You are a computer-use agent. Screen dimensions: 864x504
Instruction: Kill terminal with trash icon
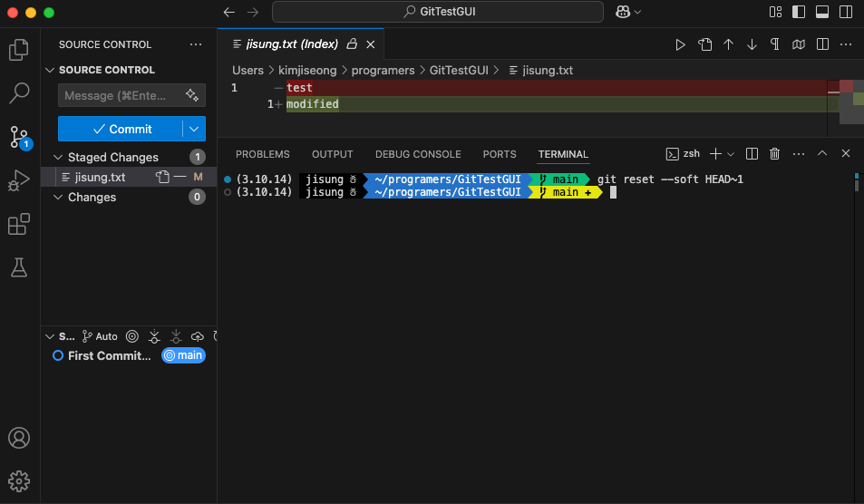(775, 154)
